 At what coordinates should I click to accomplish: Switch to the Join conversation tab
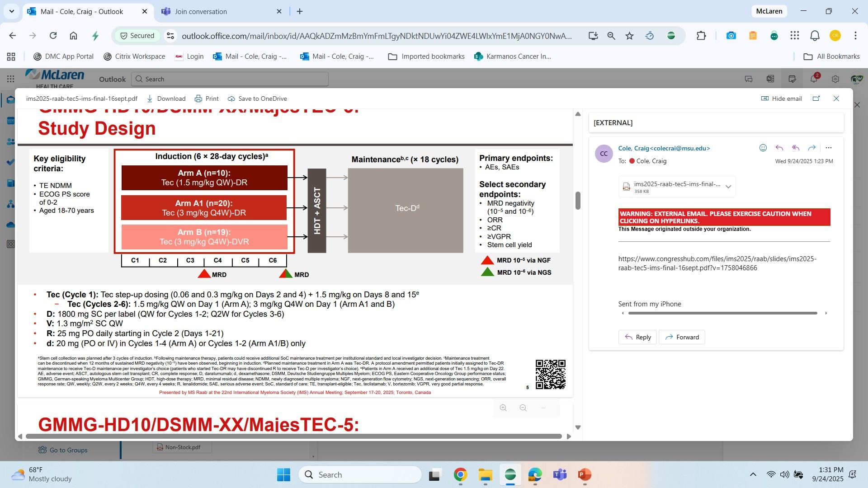click(x=201, y=11)
